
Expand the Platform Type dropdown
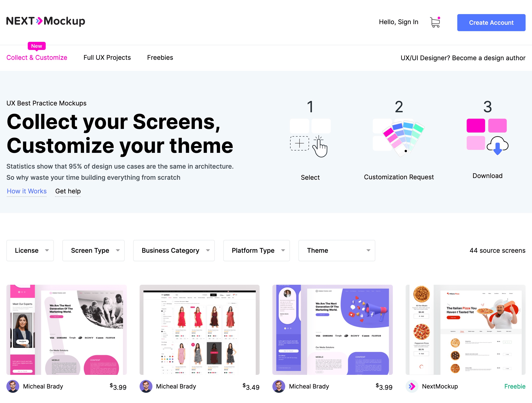point(256,250)
